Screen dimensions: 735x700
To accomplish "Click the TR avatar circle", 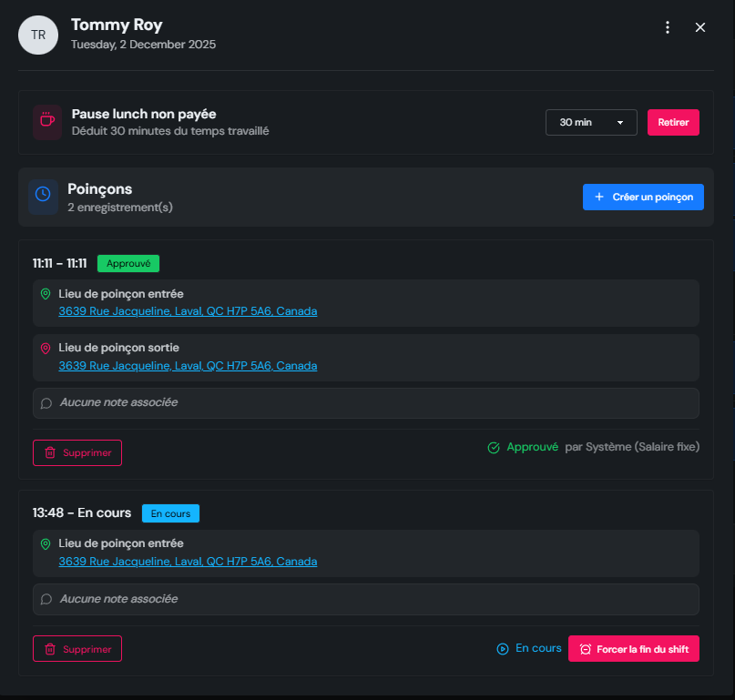I will (38, 35).
